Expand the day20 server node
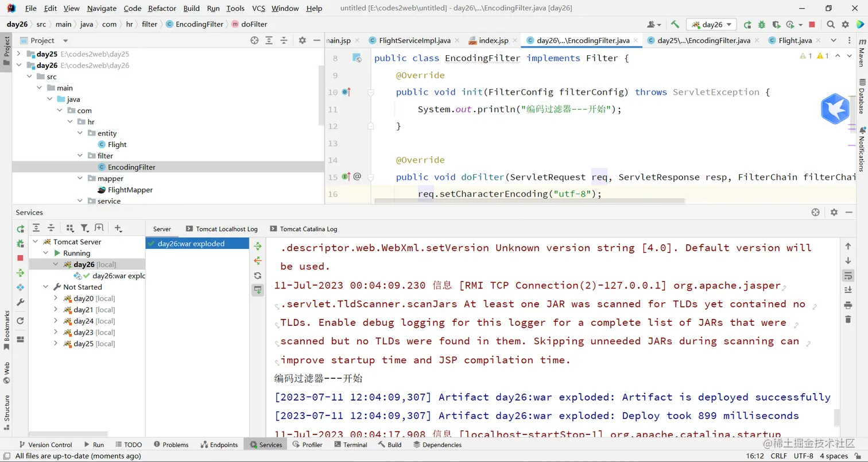The image size is (868, 462). (56, 299)
